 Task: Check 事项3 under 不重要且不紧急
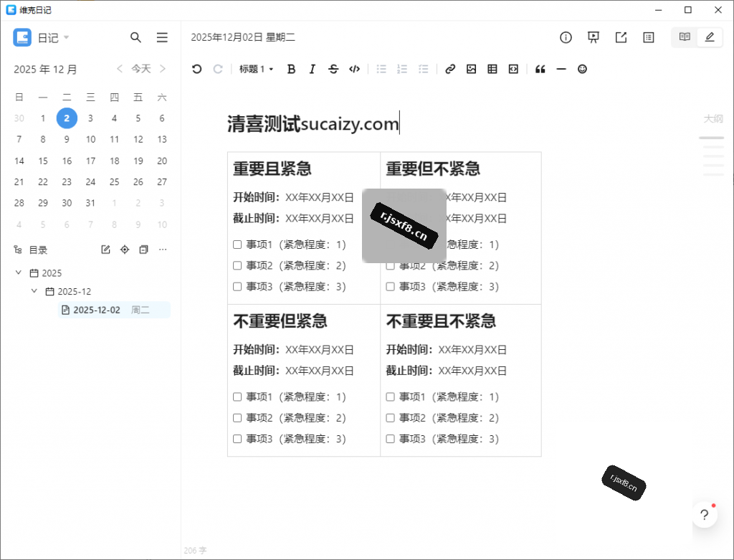(391, 439)
